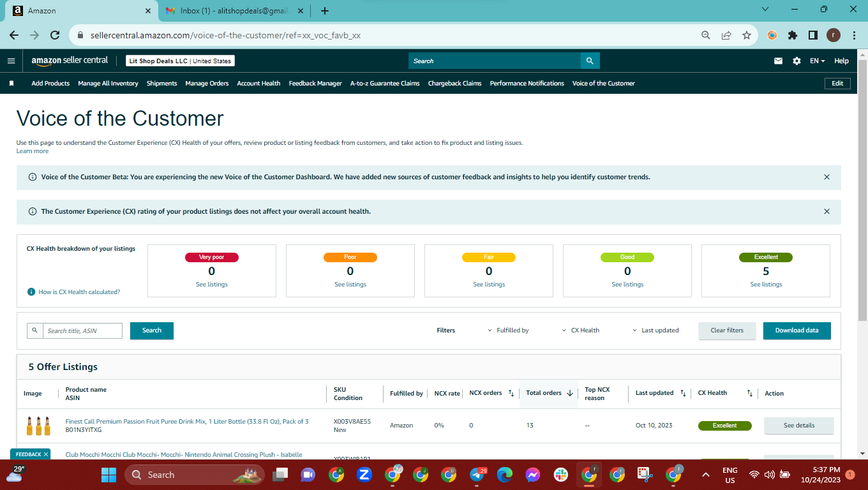
Task: Open Microsoft Edge from the taskbar
Action: coord(505,475)
